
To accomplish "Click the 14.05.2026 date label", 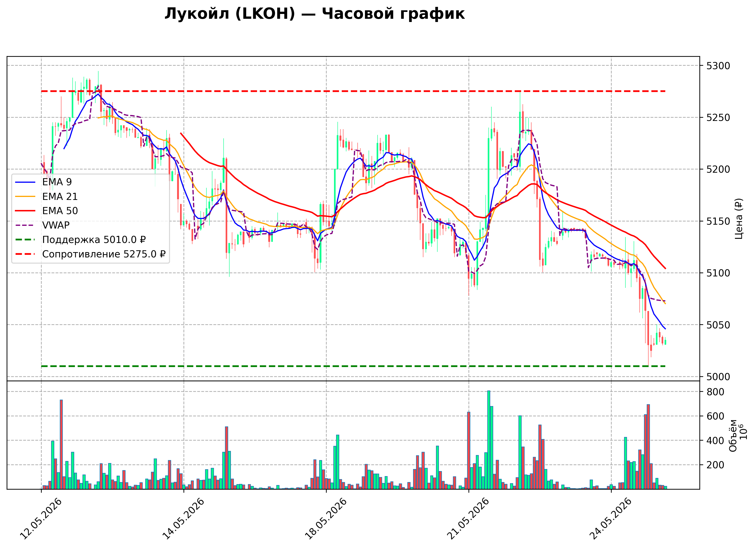I will point(183,519).
